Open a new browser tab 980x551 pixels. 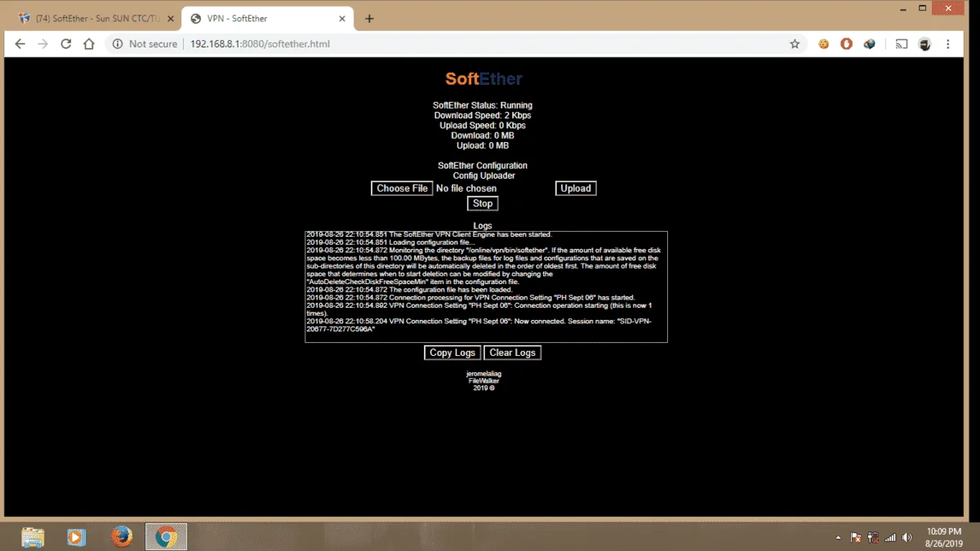pos(369,18)
